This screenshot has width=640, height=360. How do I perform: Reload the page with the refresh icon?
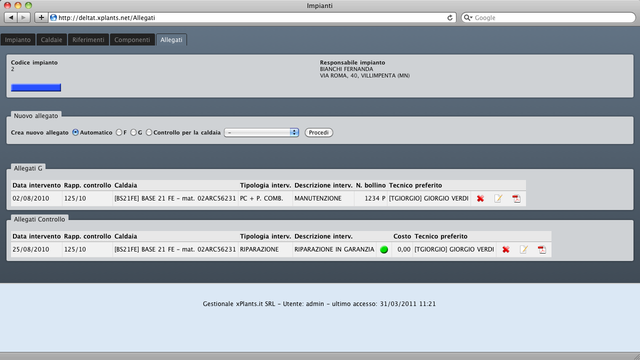(450, 18)
